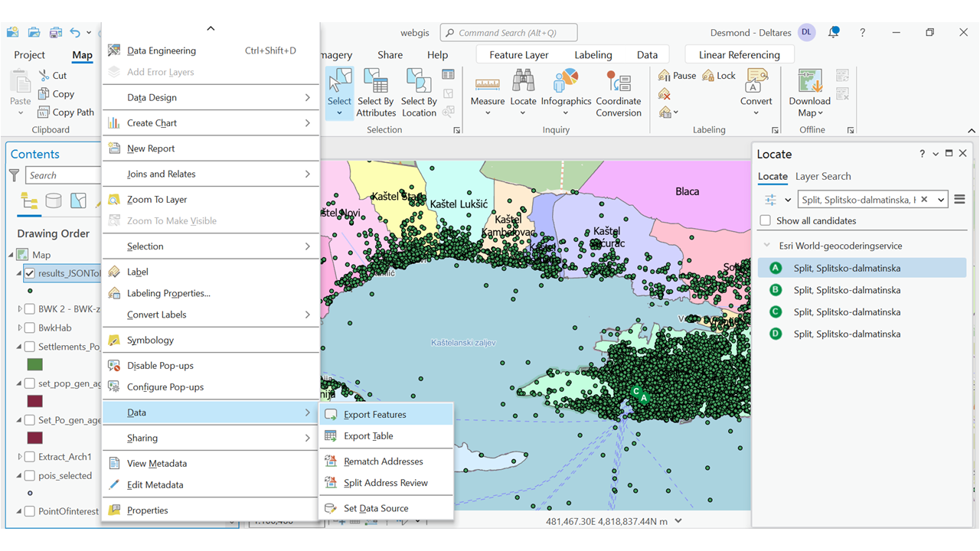Open the Project ribbon tab
The width and height of the screenshot is (980, 551).
[x=29, y=54]
